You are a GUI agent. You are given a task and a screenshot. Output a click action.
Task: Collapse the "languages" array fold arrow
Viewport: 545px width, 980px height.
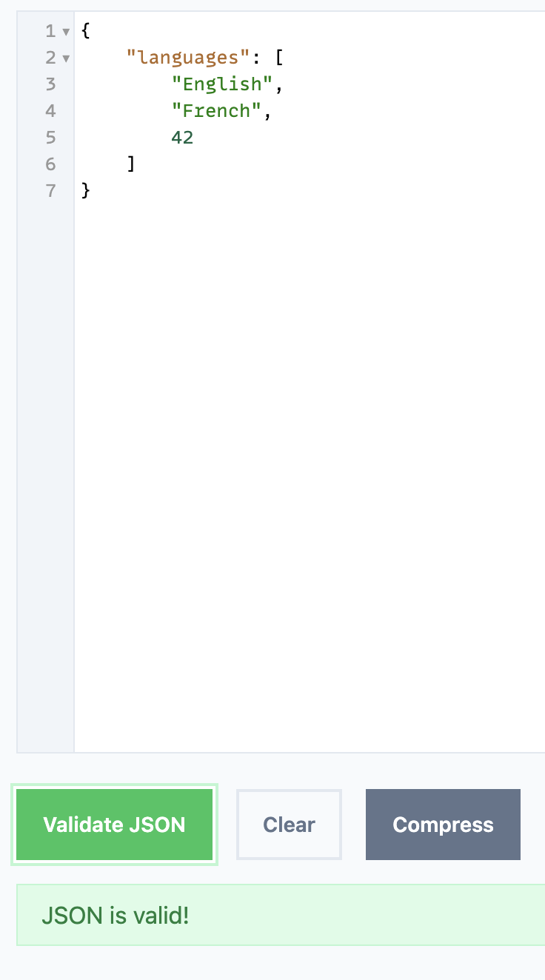pyautogui.click(x=66, y=58)
